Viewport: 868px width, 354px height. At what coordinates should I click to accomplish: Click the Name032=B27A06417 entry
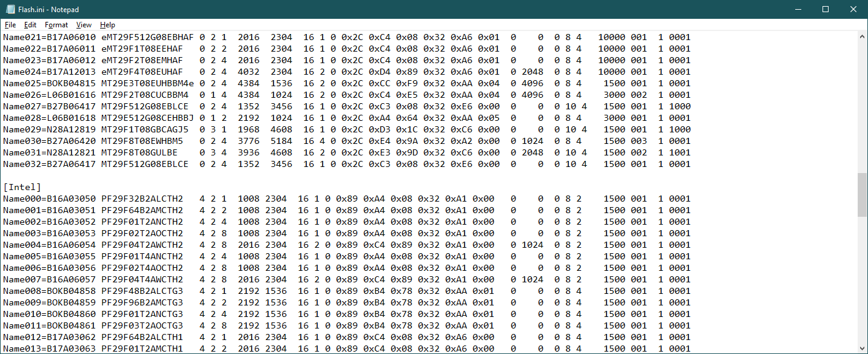point(49,164)
